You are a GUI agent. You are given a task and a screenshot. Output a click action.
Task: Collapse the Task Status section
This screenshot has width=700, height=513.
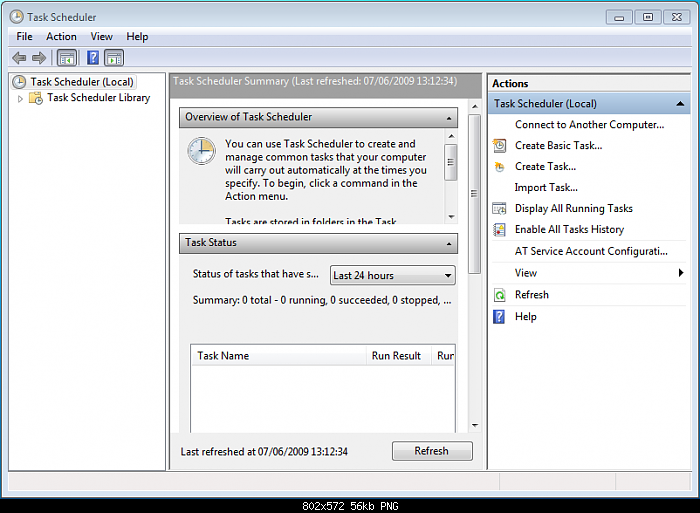pyautogui.click(x=449, y=243)
